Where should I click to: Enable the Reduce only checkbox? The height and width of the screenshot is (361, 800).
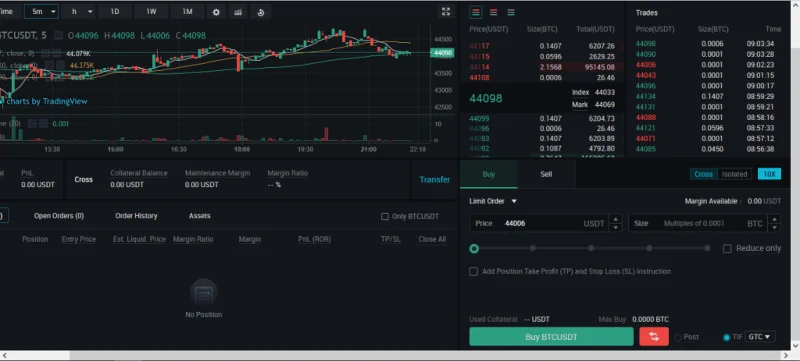(727, 248)
